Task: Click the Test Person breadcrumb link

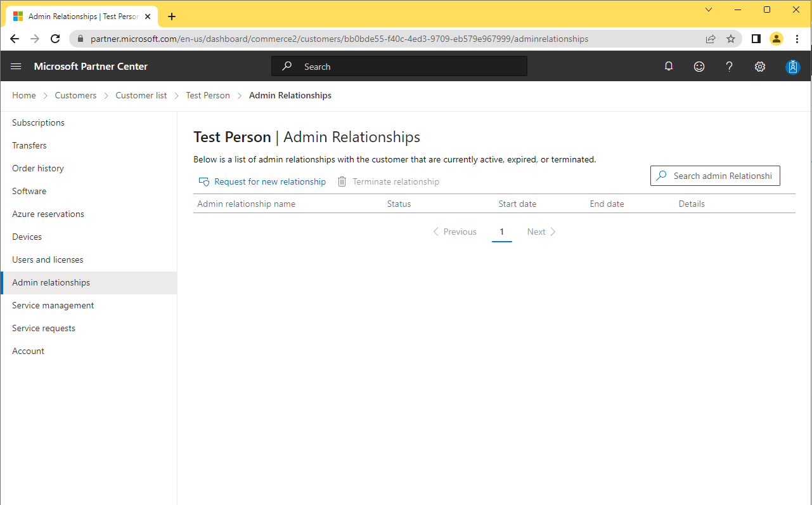Action: [x=207, y=95]
